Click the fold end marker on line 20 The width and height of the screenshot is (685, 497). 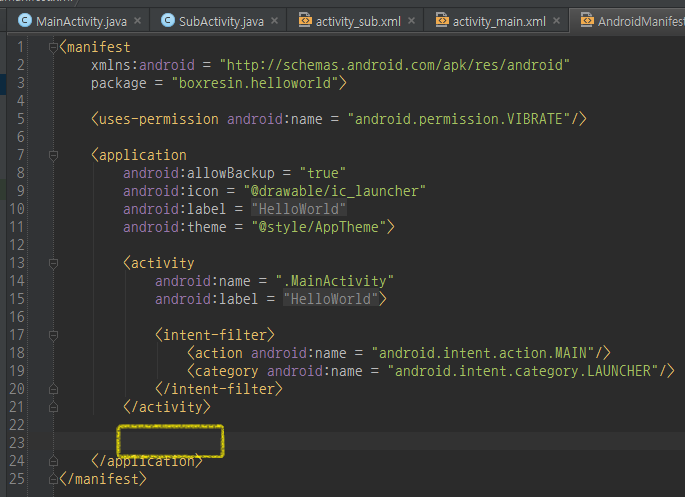coord(53,389)
